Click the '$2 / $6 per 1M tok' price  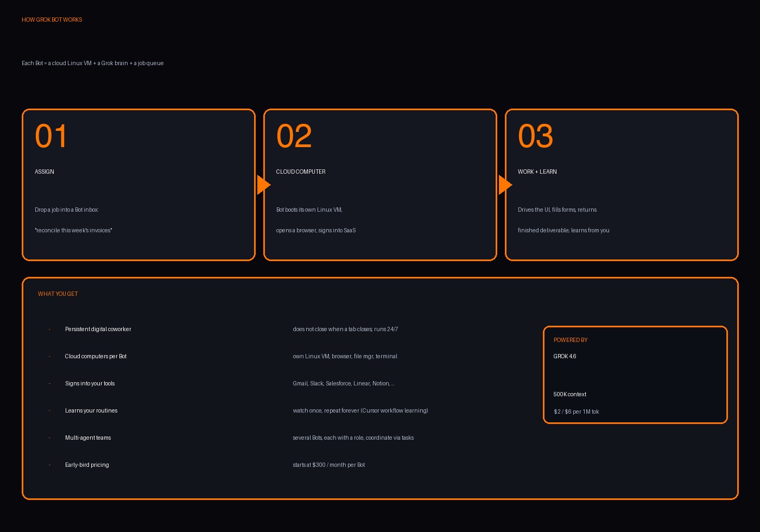pyautogui.click(x=577, y=411)
